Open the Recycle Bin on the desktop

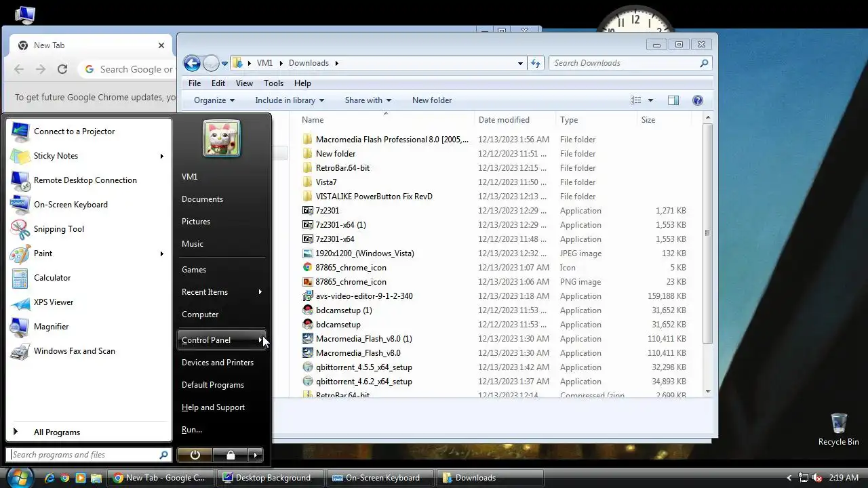coord(838,429)
